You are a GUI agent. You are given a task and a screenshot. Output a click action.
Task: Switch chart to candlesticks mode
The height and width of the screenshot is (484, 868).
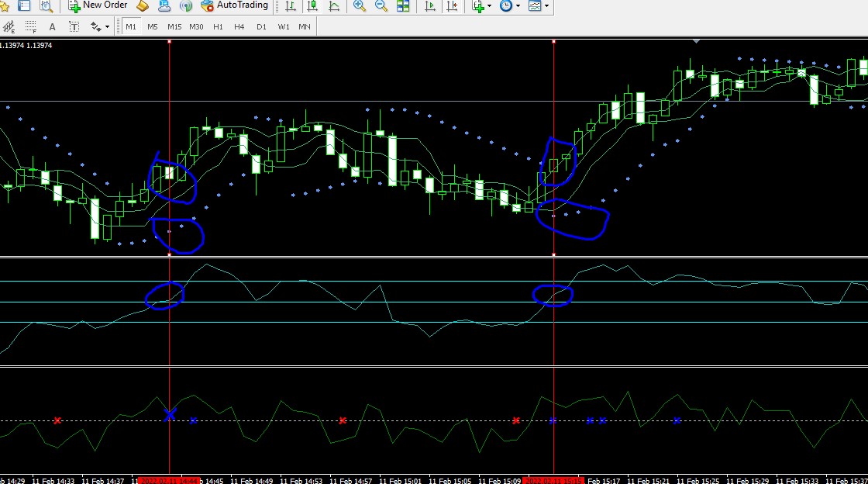pos(312,5)
